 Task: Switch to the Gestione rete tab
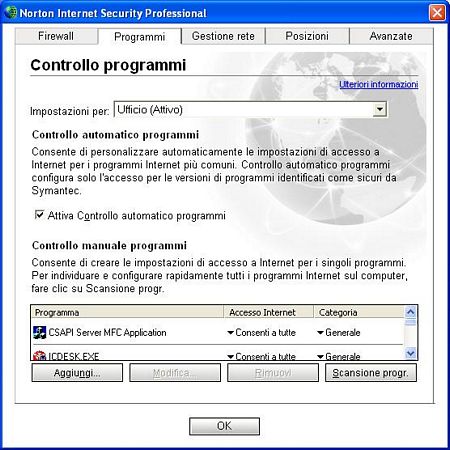223,36
